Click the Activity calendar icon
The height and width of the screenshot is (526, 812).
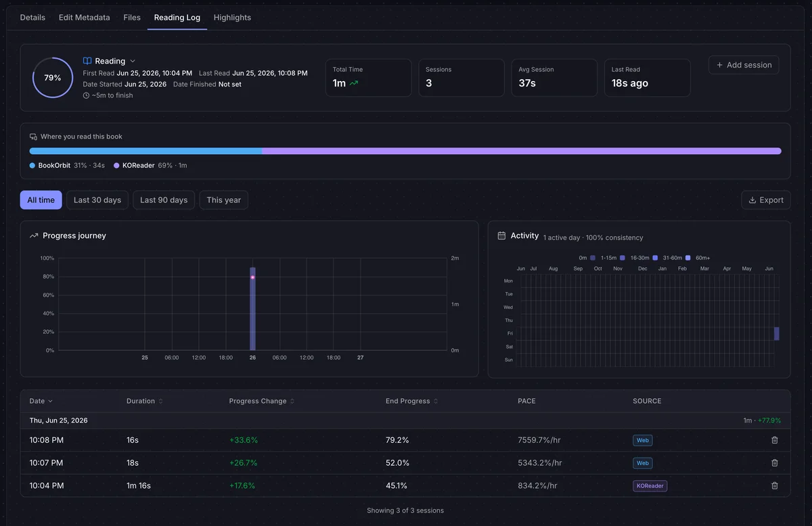501,236
